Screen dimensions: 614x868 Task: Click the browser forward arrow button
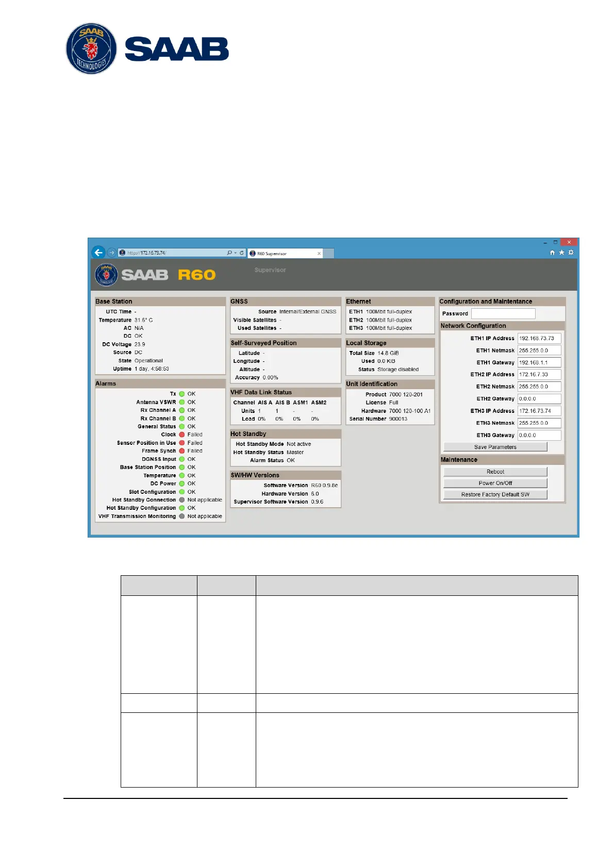click(x=111, y=253)
